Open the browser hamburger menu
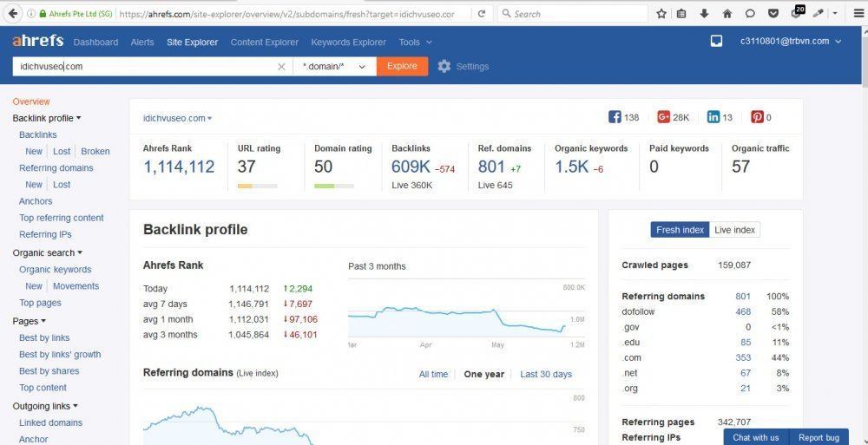 click(x=858, y=14)
